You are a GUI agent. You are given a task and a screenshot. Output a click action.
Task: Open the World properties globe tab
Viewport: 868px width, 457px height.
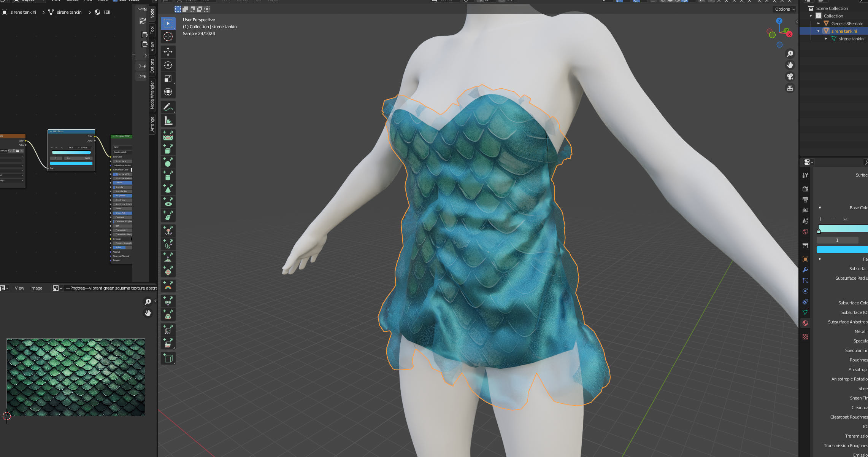click(x=805, y=232)
